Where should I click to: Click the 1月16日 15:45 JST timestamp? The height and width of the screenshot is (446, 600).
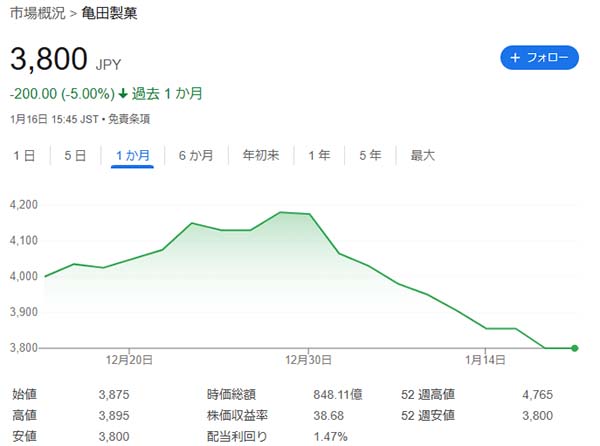(54, 119)
